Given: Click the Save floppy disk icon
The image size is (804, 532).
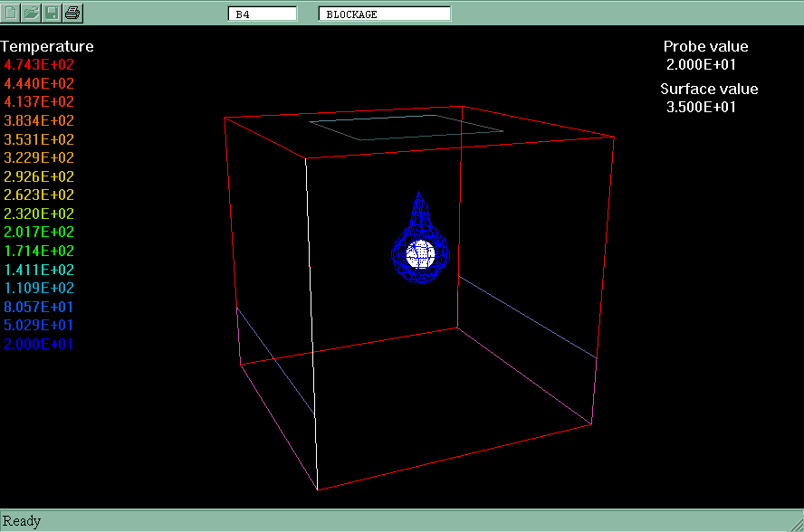Looking at the screenshot, I should [x=53, y=13].
